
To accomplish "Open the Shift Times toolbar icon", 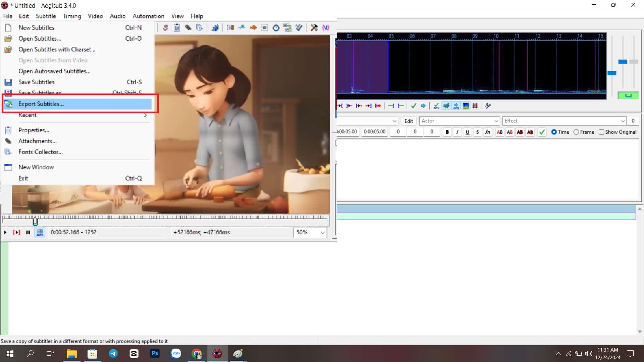I will [x=230, y=28].
